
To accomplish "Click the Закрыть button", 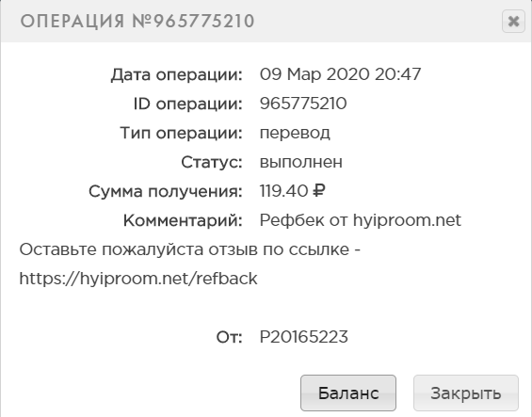I will click(x=466, y=393).
